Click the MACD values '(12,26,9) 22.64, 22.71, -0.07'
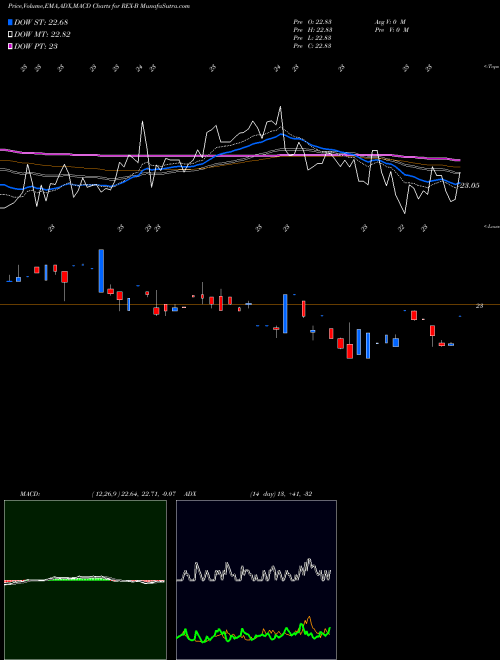 [133, 494]
